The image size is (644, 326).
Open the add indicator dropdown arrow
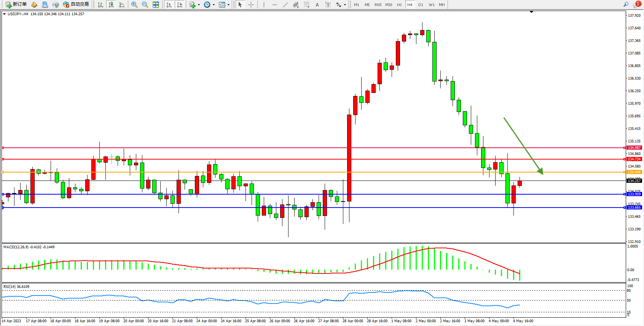199,5
